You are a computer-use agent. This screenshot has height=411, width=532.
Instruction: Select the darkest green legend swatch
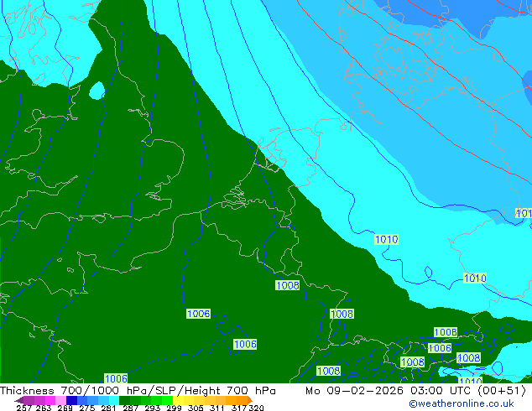point(124,400)
